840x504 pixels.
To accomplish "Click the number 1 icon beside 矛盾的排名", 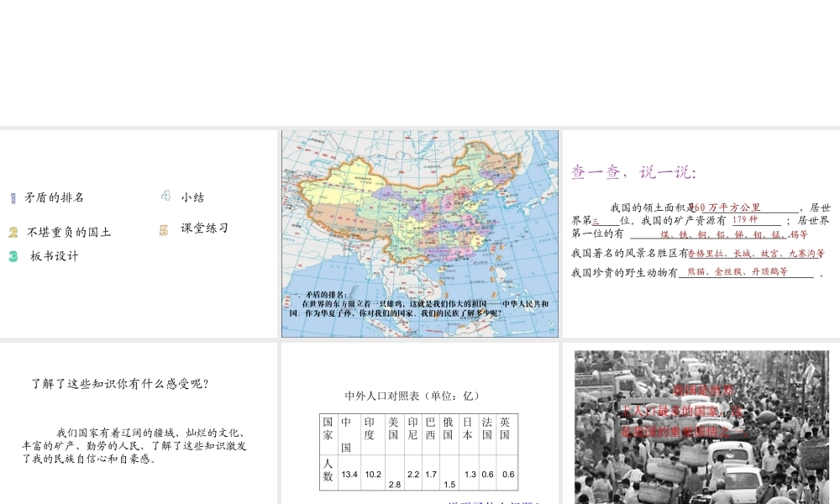I will (13, 198).
